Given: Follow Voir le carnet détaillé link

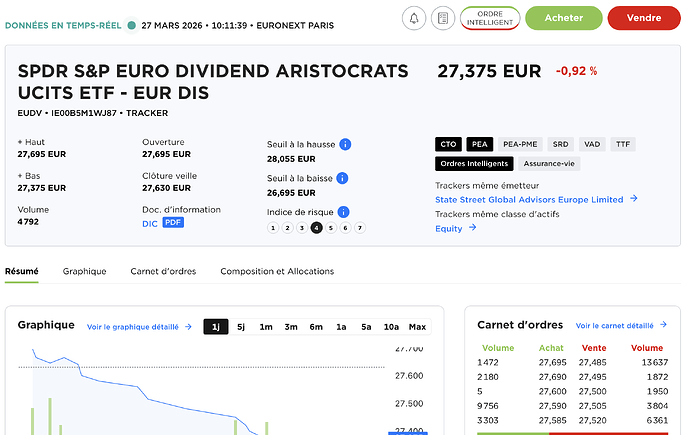Looking at the screenshot, I should click(x=614, y=325).
